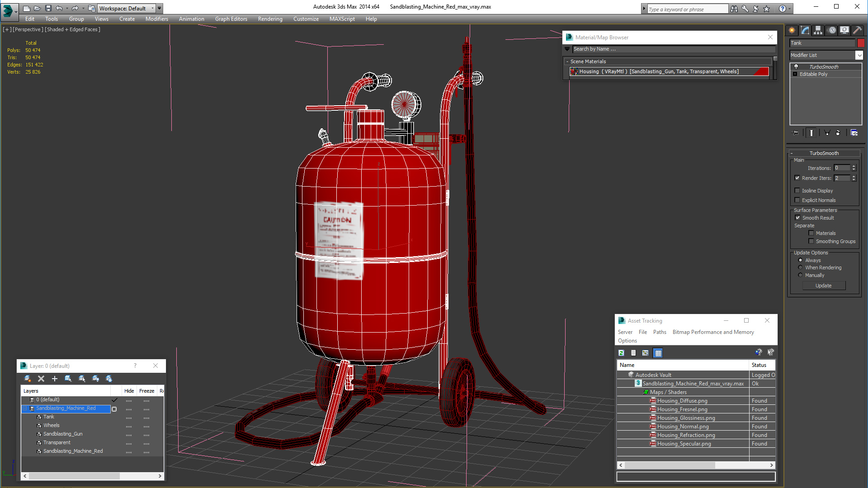Click Create New Layer icon in Layer dialog

point(28,379)
